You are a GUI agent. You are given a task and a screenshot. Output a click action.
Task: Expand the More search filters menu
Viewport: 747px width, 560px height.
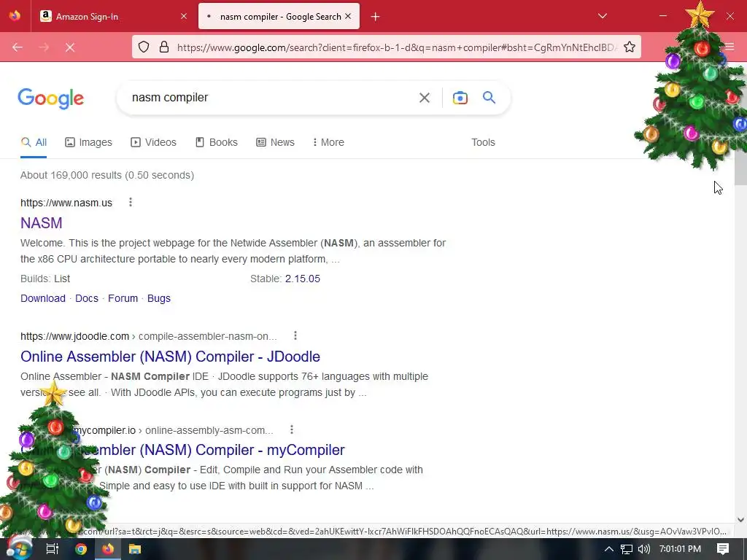pos(328,142)
